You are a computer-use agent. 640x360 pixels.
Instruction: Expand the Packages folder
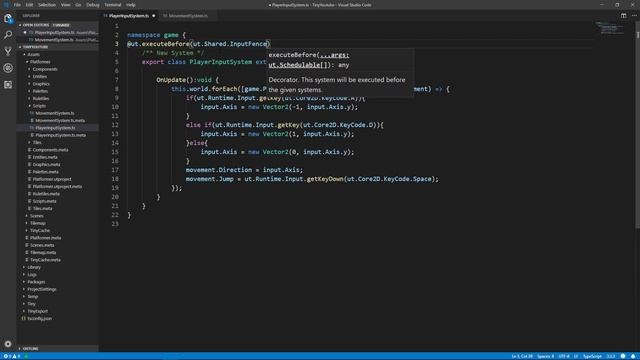coord(36,282)
